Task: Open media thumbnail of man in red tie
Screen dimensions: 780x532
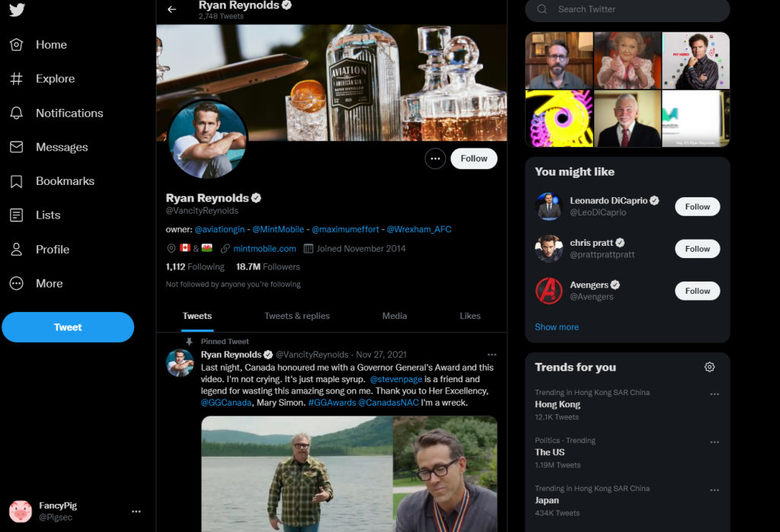Action: (x=628, y=118)
